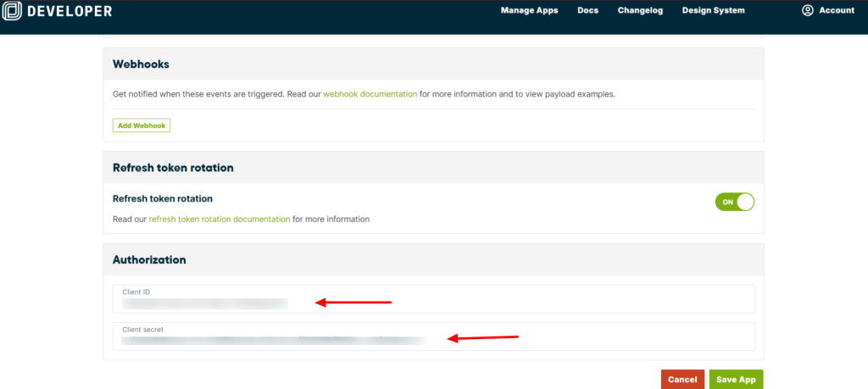Open refresh token rotation documentation link

[x=219, y=219]
